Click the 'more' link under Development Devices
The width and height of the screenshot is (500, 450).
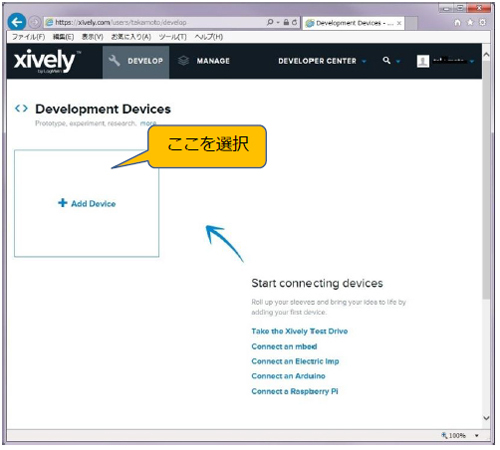coord(148,123)
